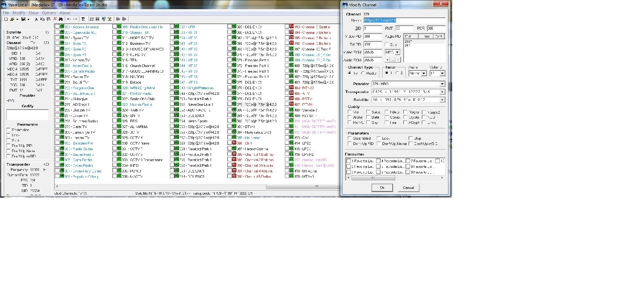Image resolution: width=644 pixels, height=282 pixels.
Task: Open the Show menu
Action: click(x=34, y=13)
